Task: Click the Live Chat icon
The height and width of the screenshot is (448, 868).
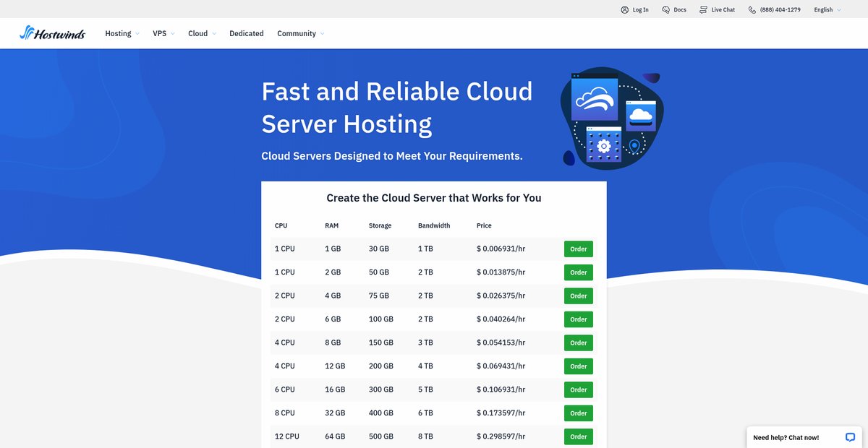Action: (x=703, y=9)
